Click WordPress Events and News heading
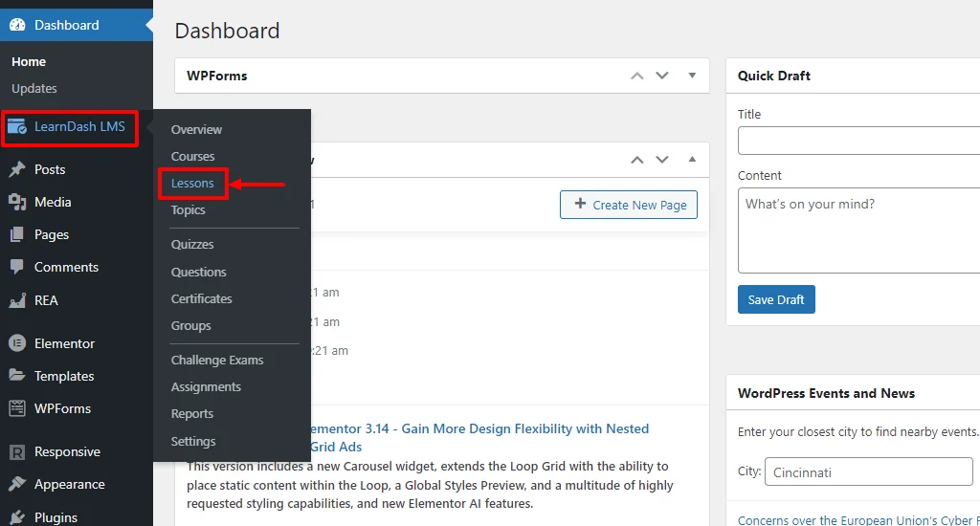 click(x=826, y=393)
